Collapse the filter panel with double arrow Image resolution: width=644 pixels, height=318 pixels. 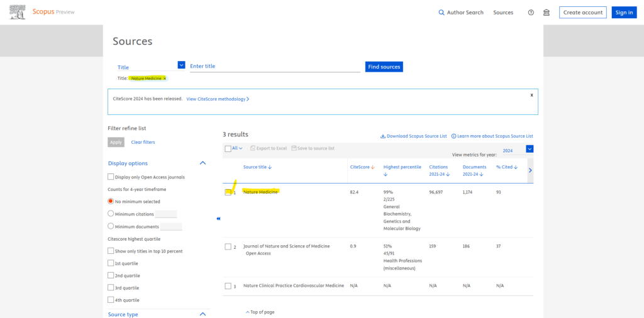click(x=218, y=219)
